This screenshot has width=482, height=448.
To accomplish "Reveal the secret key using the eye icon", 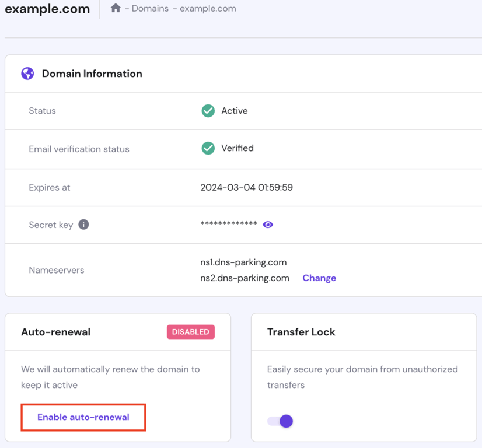I will (x=267, y=225).
